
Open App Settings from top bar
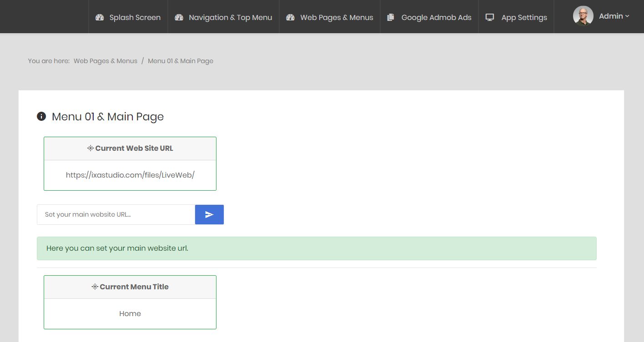(x=524, y=17)
